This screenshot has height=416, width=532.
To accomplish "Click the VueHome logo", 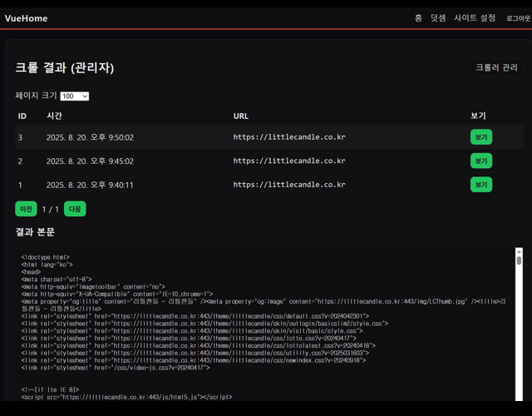I will (26, 18).
